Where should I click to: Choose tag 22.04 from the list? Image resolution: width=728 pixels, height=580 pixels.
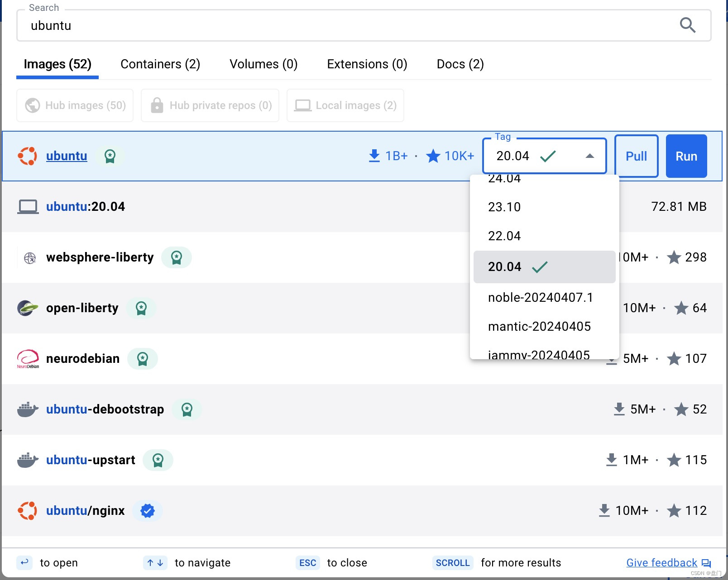[545, 236]
